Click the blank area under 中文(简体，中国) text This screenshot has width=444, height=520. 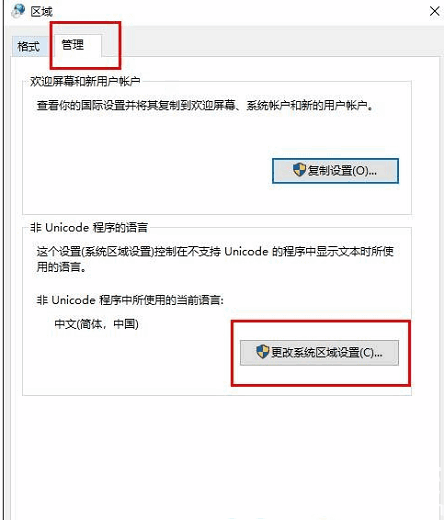coord(127,363)
